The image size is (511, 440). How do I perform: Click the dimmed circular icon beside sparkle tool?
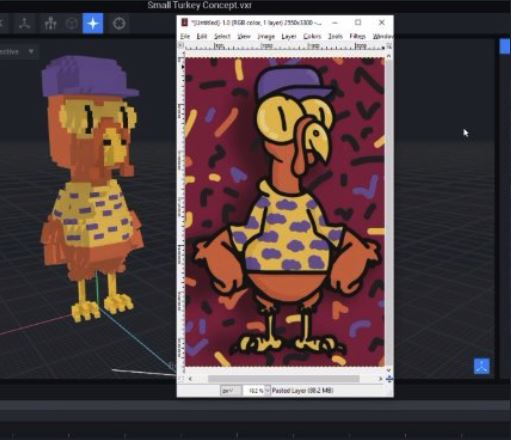pos(71,24)
